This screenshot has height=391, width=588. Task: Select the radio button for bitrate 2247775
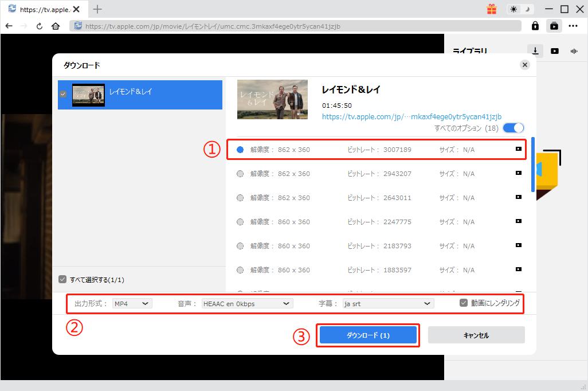coord(240,222)
